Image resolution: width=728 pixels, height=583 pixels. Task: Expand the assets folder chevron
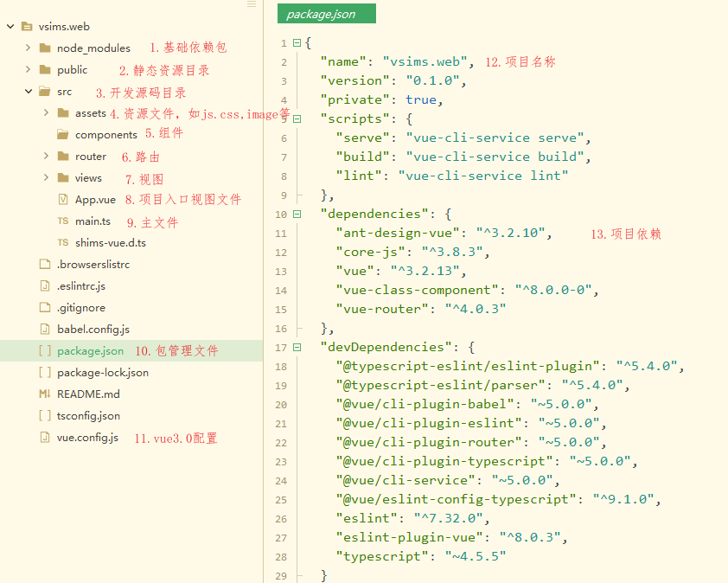point(46,113)
